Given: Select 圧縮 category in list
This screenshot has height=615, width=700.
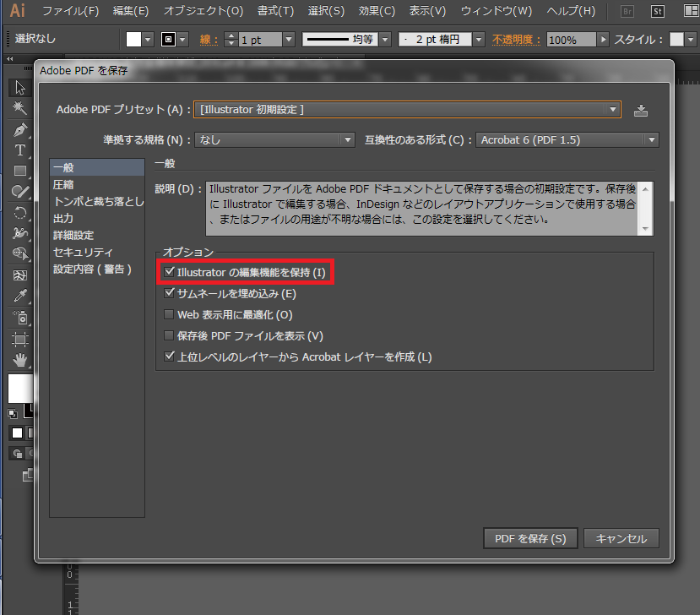Looking at the screenshot, I should (97, 184).
